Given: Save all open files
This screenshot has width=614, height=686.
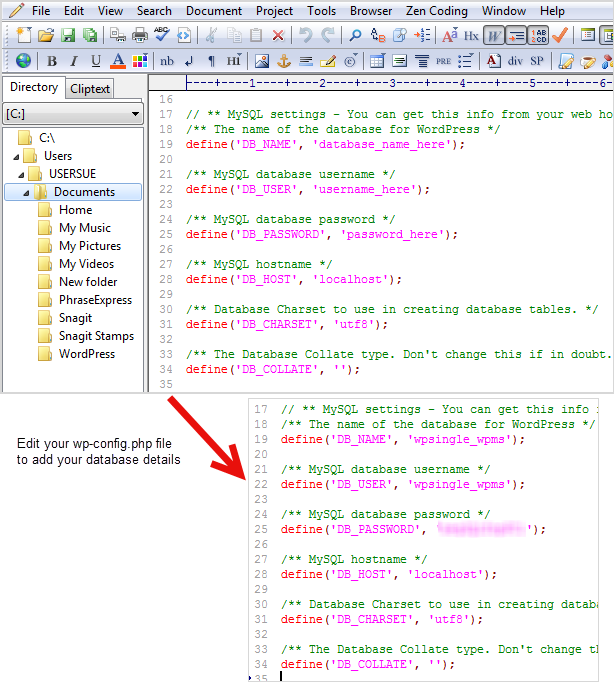Looking at the screenshot, I should pyautogui.click(x=90, y=35).
